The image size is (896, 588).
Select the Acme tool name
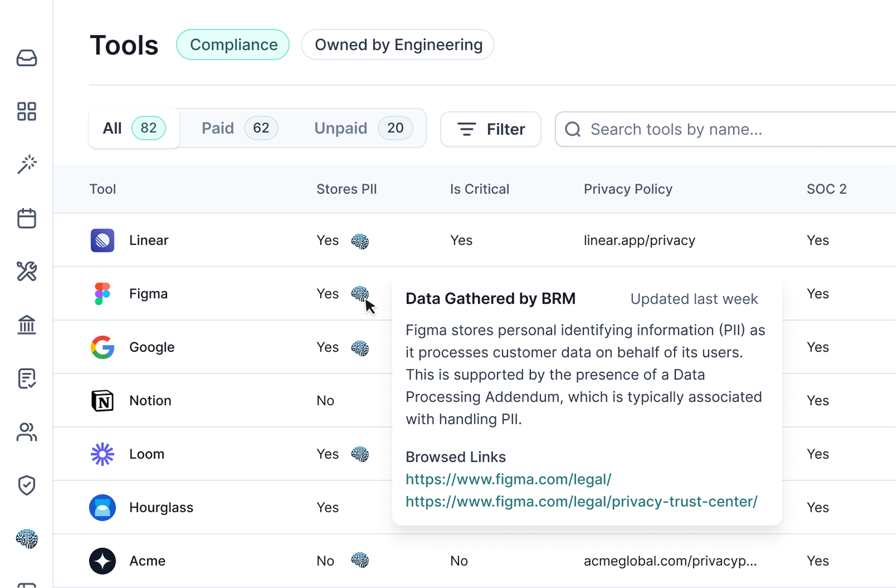tap(147, 561)
